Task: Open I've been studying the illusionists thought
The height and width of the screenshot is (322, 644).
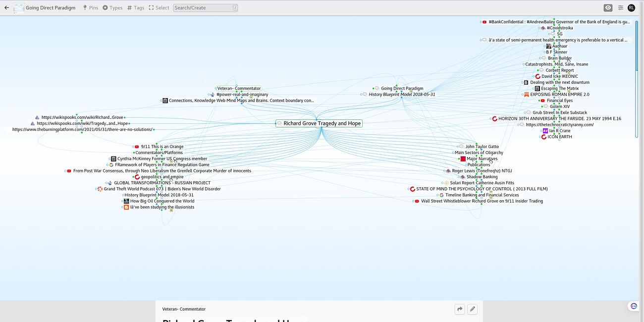Action: point(162,207)
